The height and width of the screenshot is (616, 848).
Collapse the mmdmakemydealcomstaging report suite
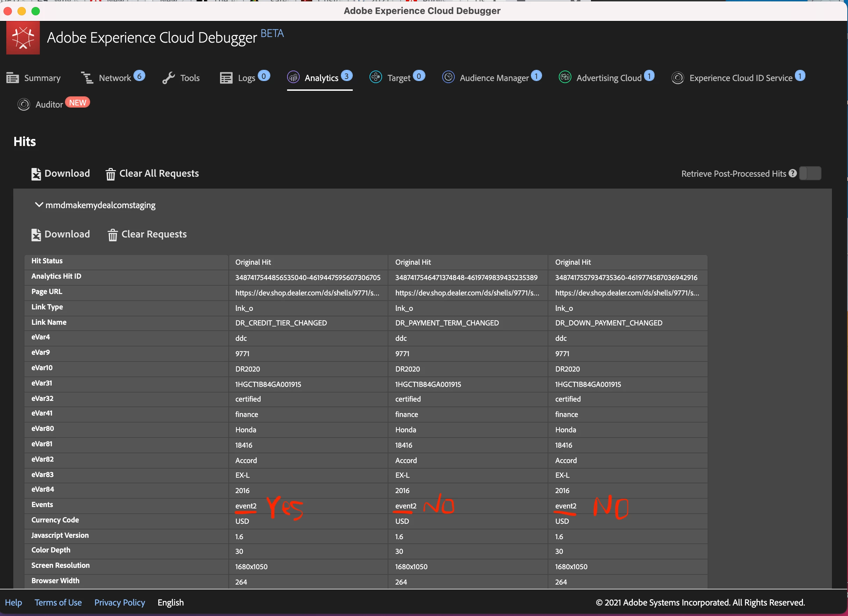[38, 205]
